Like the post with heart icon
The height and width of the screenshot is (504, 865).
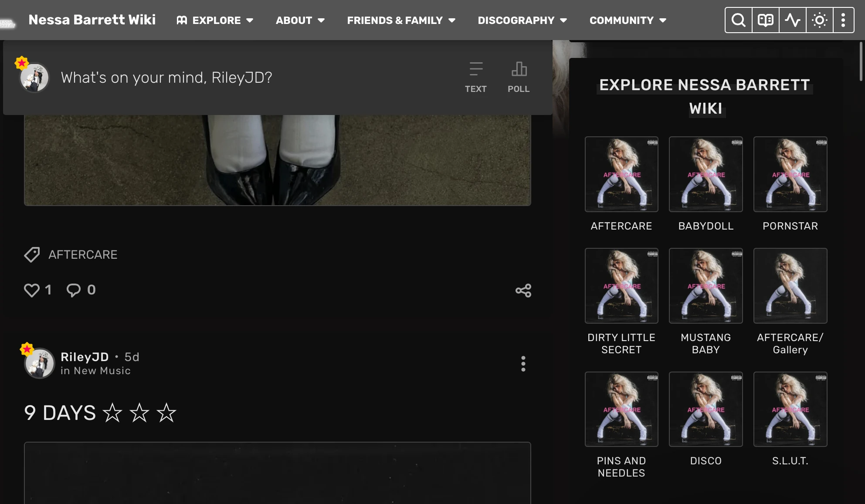[32, 290]
